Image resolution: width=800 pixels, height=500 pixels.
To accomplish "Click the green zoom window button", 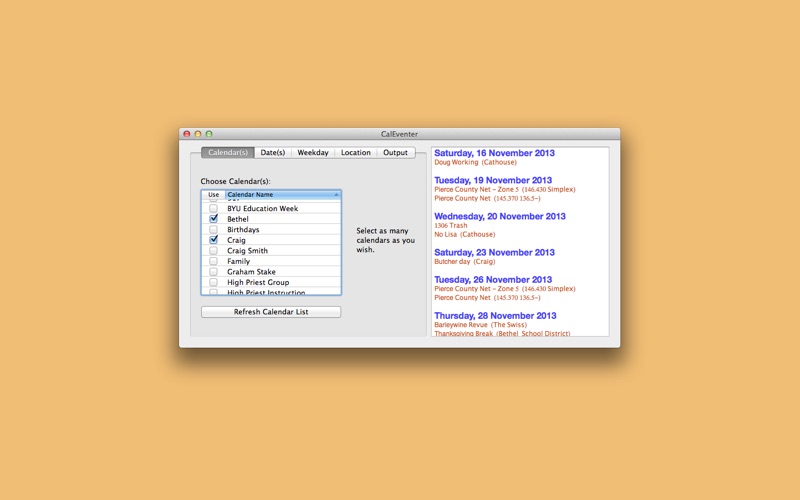I will pos(209,134).
